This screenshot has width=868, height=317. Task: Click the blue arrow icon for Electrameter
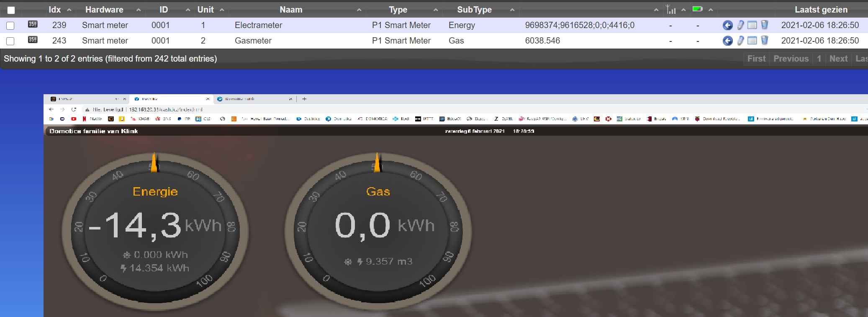(x=728, y=25)
